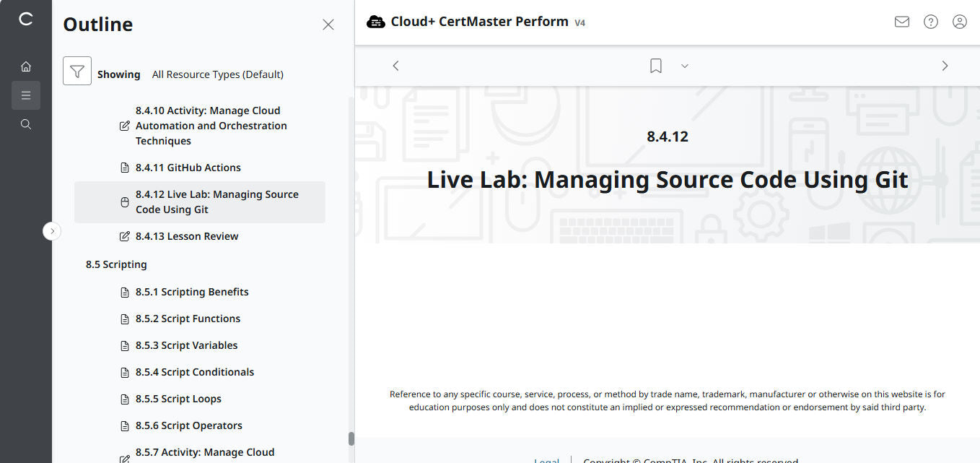Open the help question mark icon
The height and width of the screenshot is (463, 980).
tap(930, 22)
